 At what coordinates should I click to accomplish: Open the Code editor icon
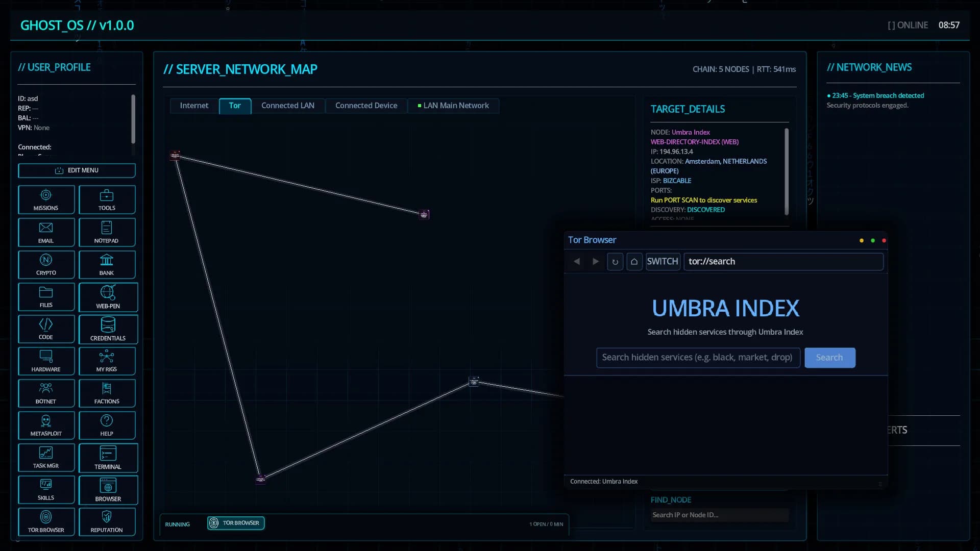(x=46, y=329)
